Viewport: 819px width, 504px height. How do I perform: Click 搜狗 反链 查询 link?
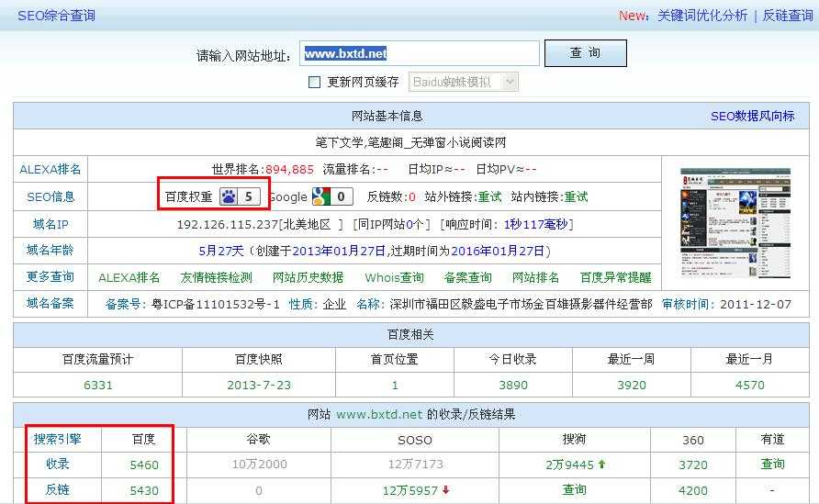point(574,490)
